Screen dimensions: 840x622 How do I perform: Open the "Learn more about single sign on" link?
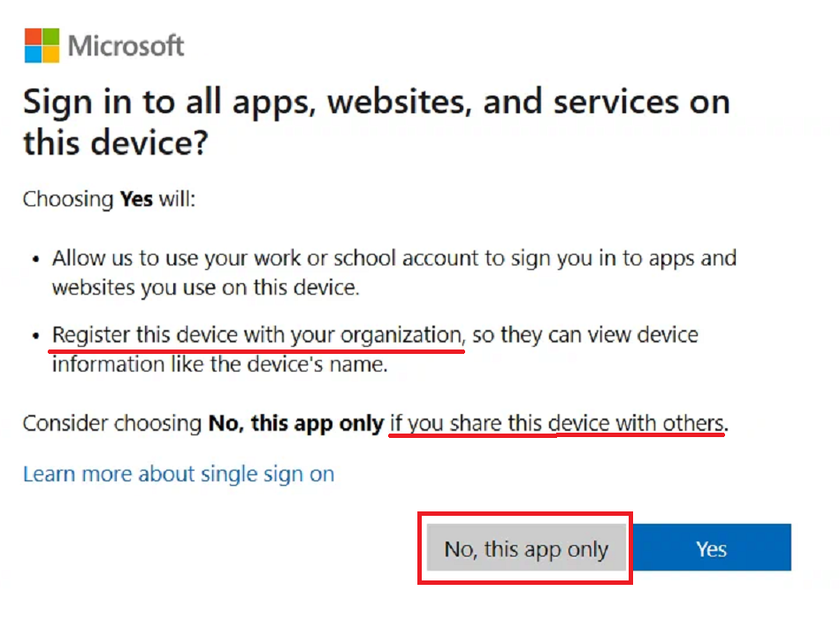click(179, 474)
